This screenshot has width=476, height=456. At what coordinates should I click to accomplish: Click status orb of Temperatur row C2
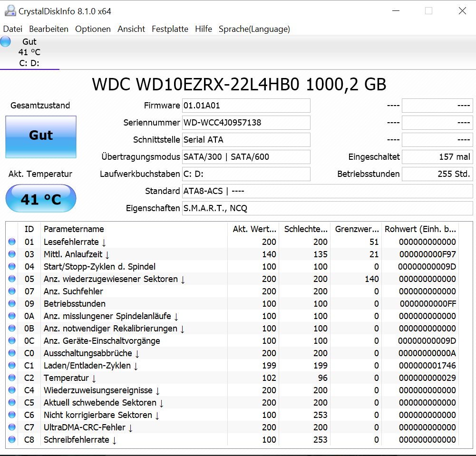pos(12,378)
